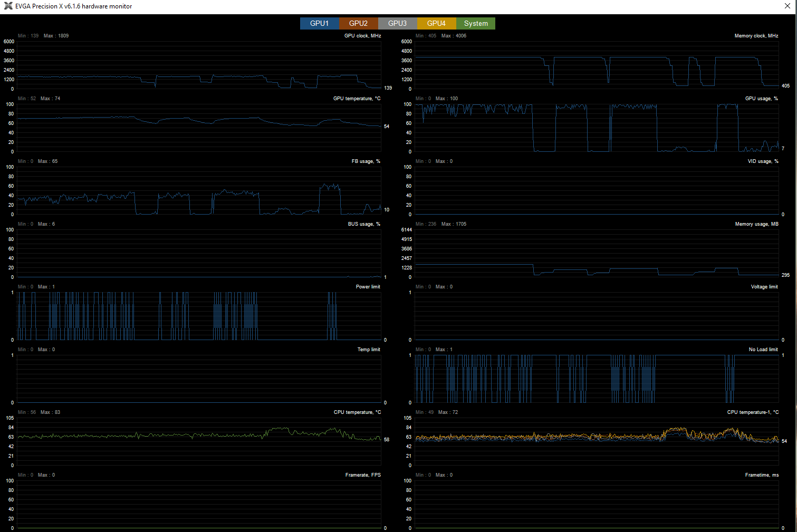The image size is (797, 532).
Task: Click the Max : 1705 memory usage value
Action: 454,224
